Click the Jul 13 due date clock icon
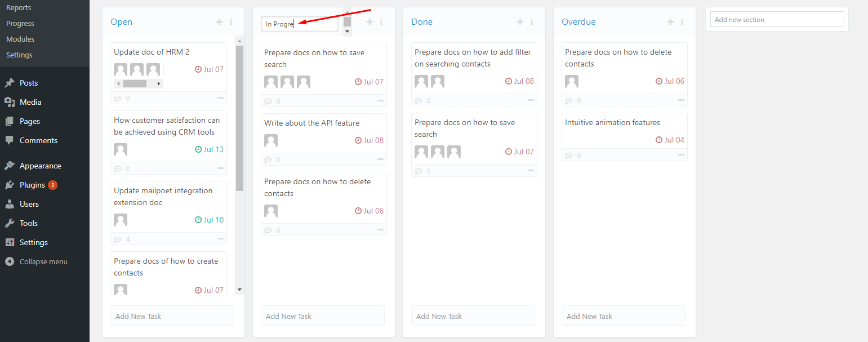Screen dimensions: 868x342 point(198,149)
